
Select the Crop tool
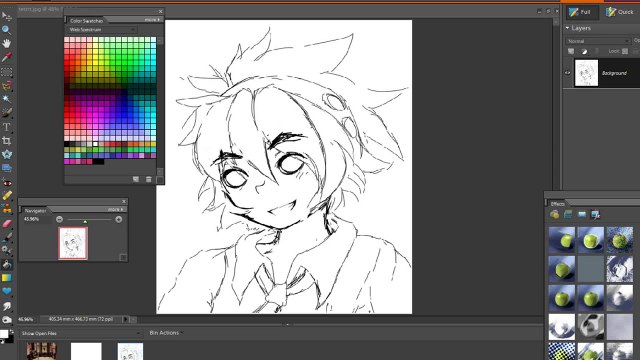click(x=6, y=141)
